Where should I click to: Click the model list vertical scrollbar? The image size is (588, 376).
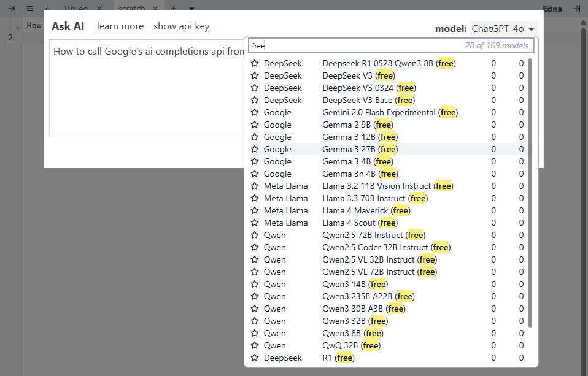click(530, 193)
